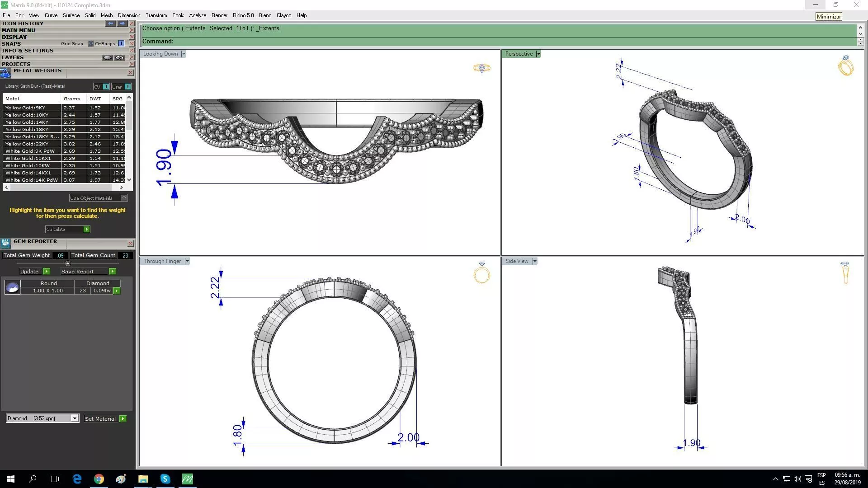Screen dimensions: 868x488
Task: Click the green arrow next to 0.09tw
Action: (117, 291)
